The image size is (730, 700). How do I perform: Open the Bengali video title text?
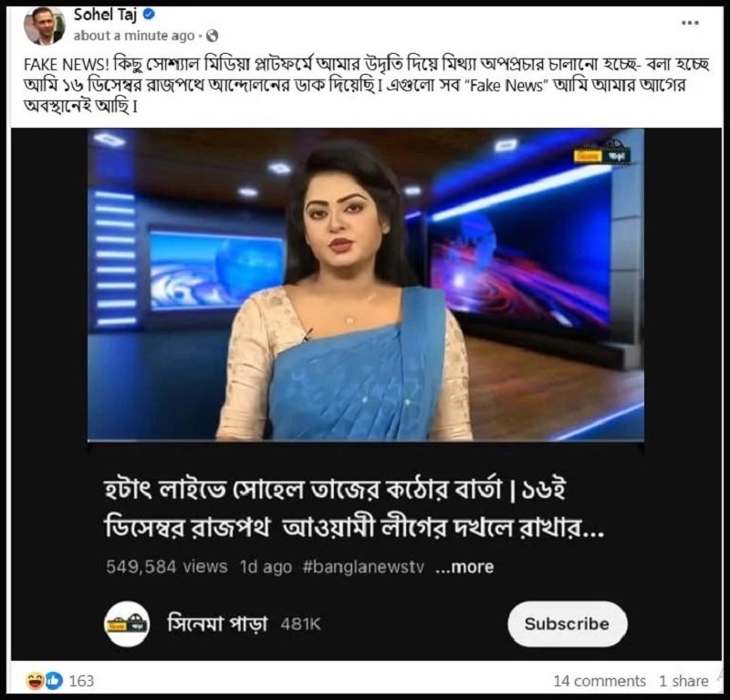click(354, 508)
